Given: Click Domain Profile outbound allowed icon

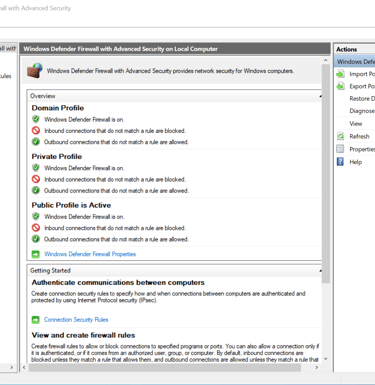Looking at the screenshot, I should pos(36,142).
